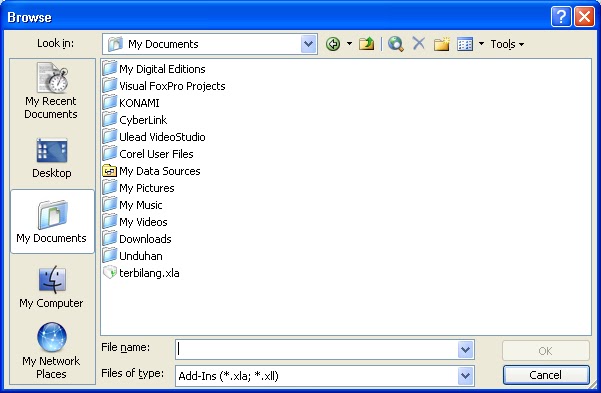Image resolution: width=601 pixels, height=393 pixels.
Task: Open the Back button history dropdown arrow
Action: coord(349,44)
